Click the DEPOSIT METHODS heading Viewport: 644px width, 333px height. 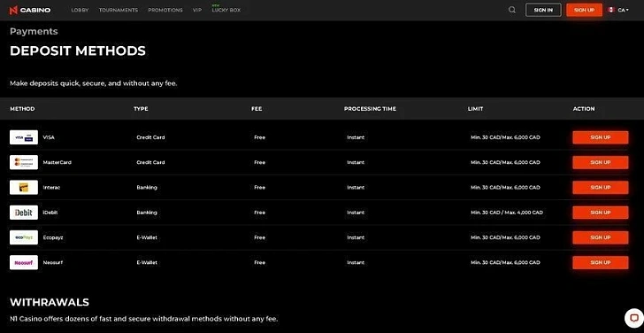click(x=78, y=51)
